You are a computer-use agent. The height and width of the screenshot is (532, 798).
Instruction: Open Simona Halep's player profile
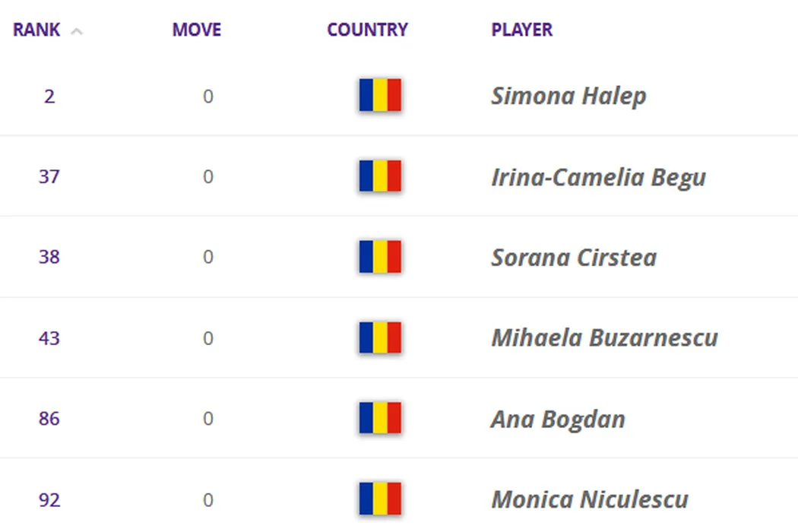[568, 96]
